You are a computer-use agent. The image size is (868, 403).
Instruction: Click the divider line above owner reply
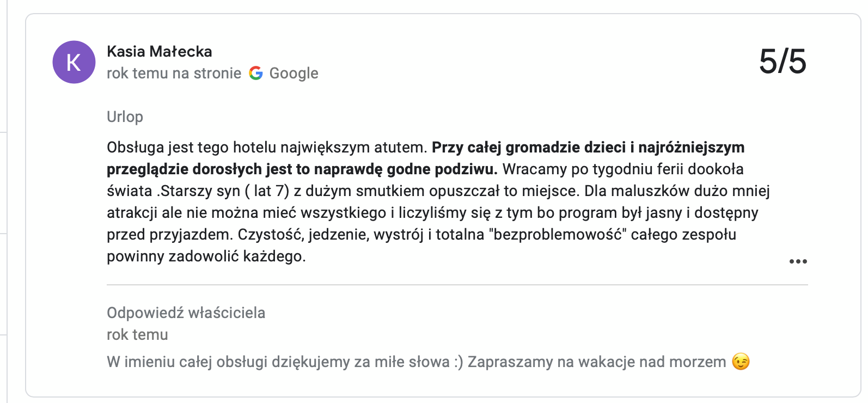click(457, 285)
